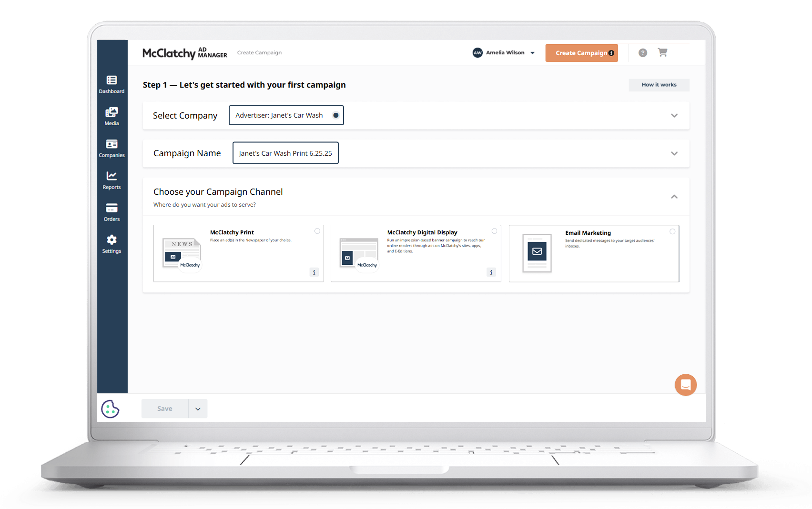812x509 pixels.
Task: Click the shopping cart icon
Action: 662,52
